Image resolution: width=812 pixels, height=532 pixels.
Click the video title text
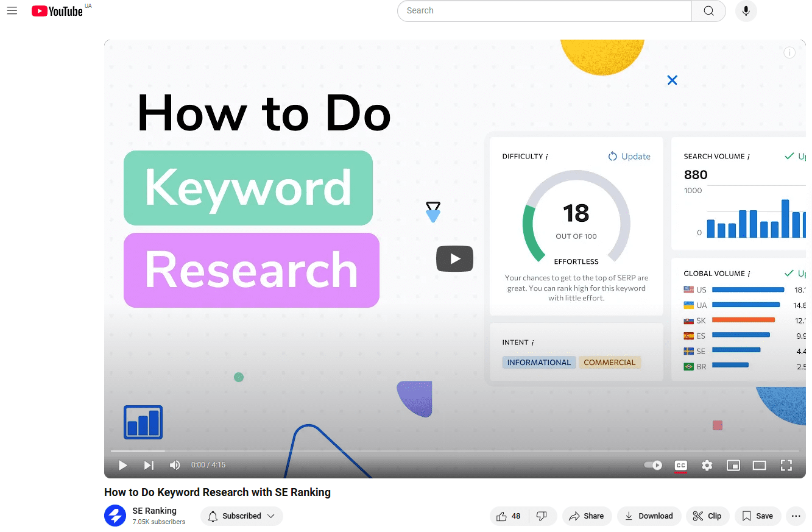pyautogui.click(x=217, y=492)
